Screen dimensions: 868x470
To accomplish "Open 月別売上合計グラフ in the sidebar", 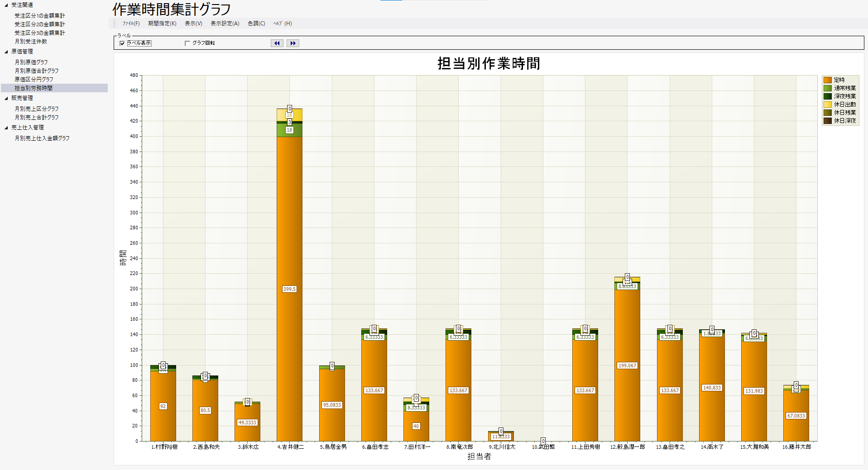I will tap(37, 118).
